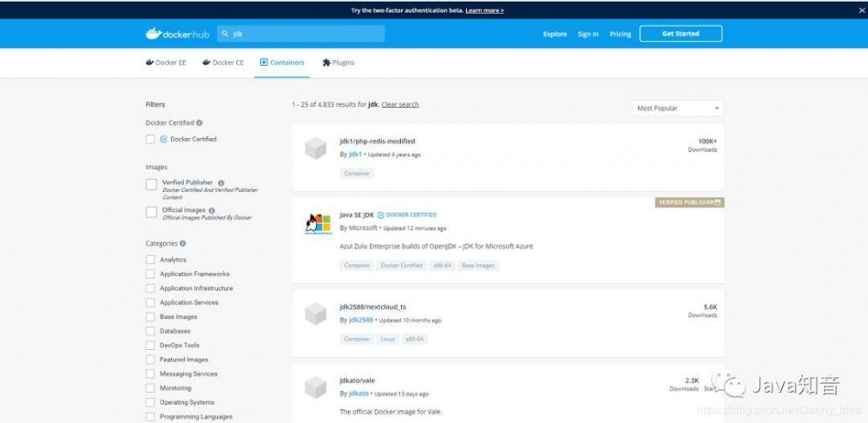Click the Docker Certified badge on Java SE JDK
Viewport: 868px width, 423px height.
click(407, 215)
